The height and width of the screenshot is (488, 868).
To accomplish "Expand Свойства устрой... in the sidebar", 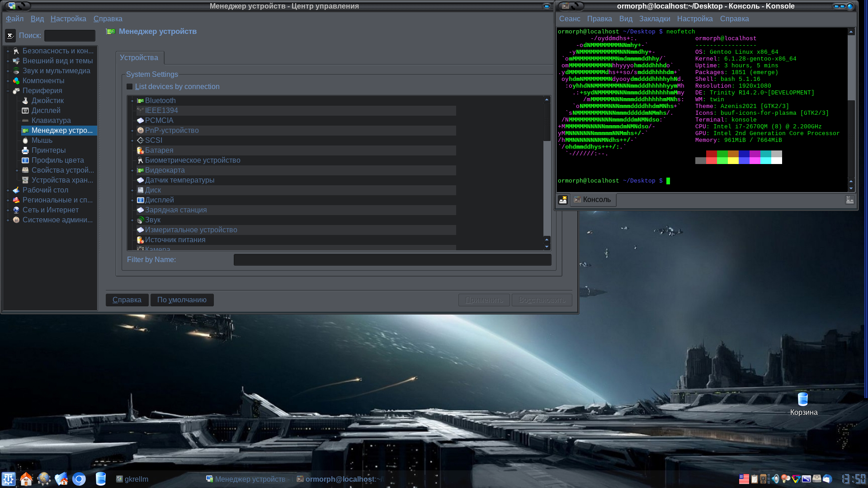I will (x=17, y=170).
